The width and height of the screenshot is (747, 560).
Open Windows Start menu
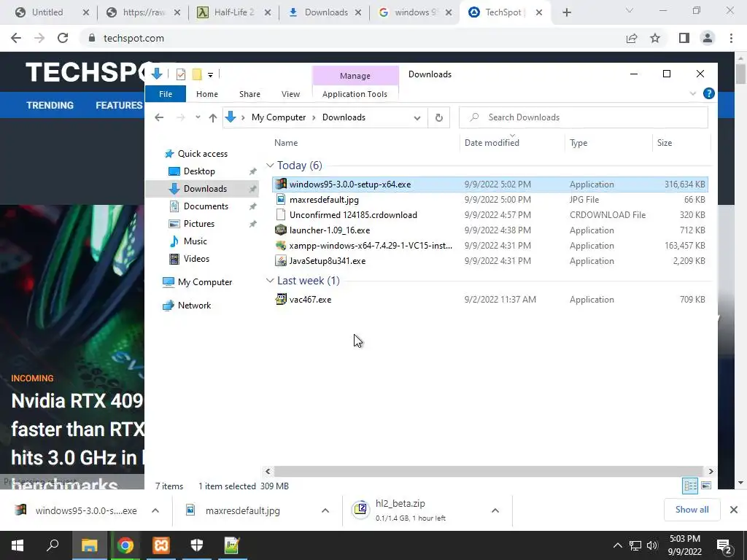[x=18, y=545]
